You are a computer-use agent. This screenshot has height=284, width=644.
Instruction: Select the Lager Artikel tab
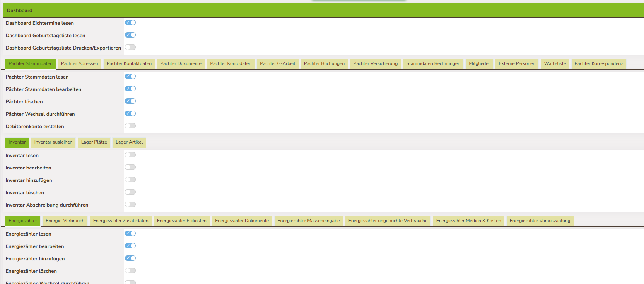(129, 142)
